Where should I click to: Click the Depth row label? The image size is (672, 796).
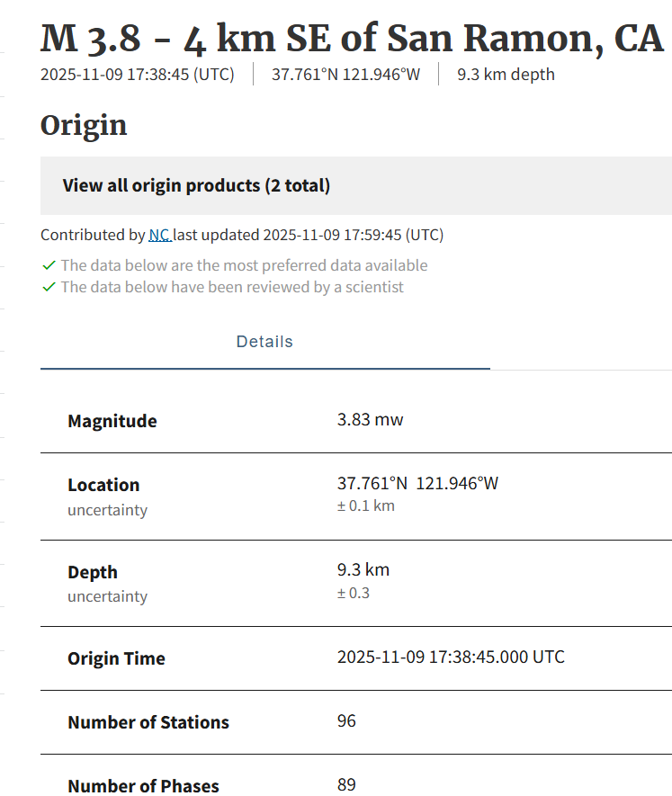(x=93, y=572)
